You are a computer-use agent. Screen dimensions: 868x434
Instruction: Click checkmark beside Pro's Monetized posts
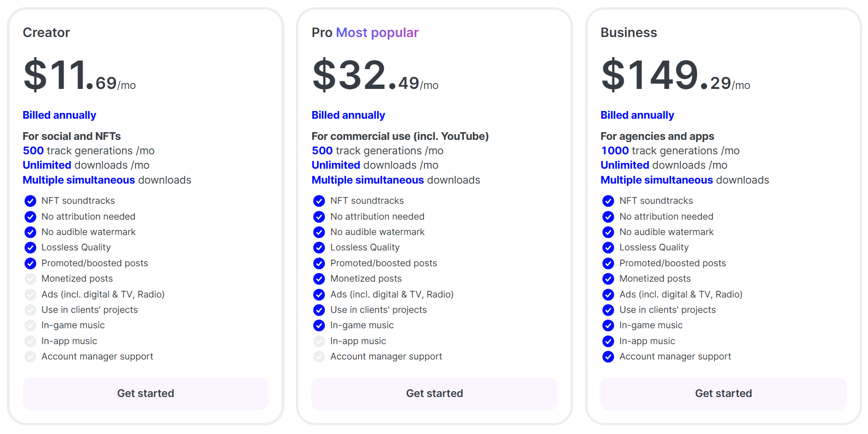click(319, 279)
